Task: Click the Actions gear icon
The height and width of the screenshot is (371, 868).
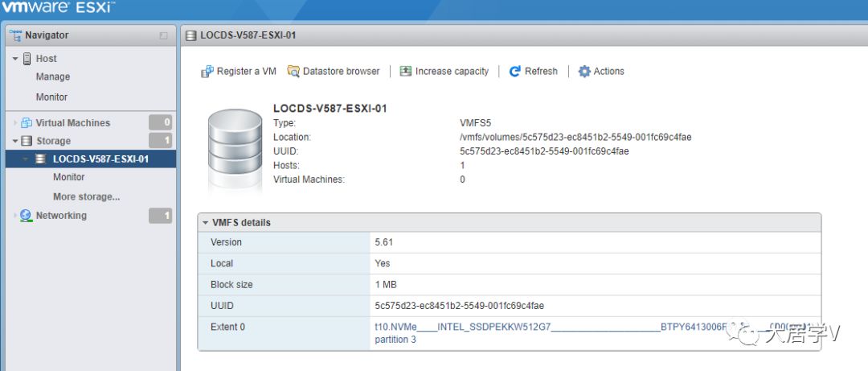Action: pyautogui.click(x=584, y=72)
